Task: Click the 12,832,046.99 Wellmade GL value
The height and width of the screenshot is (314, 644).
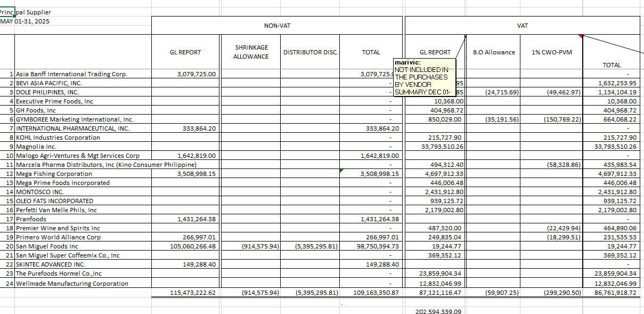Action: pyautogui.click(x=436, y=284)
